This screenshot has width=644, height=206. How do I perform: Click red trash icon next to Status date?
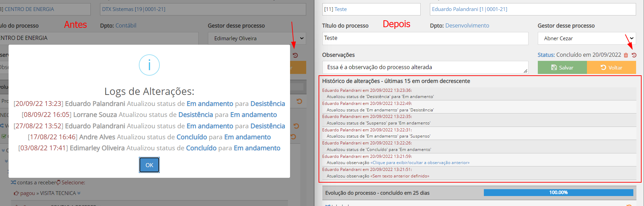tap(626, 55)
